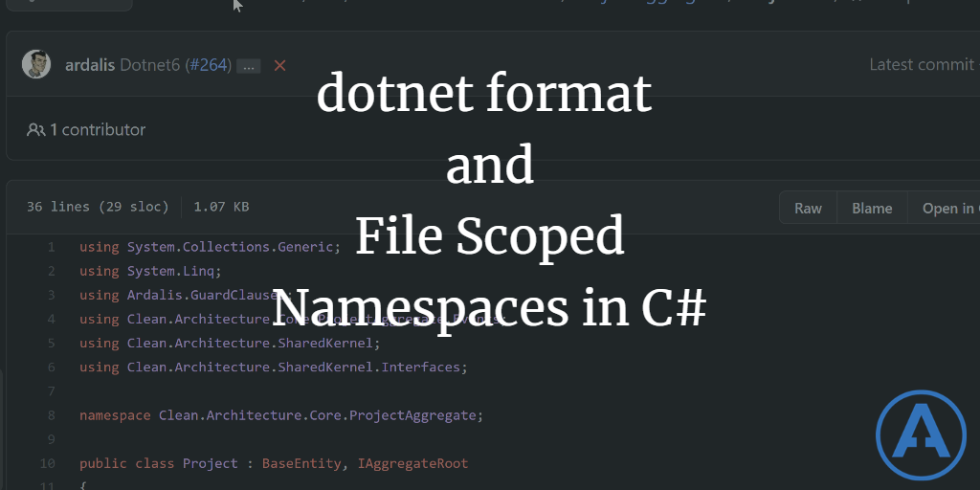Click the red failed status X icon
Screen dimensions: 980x490
(x=280, y=66)
